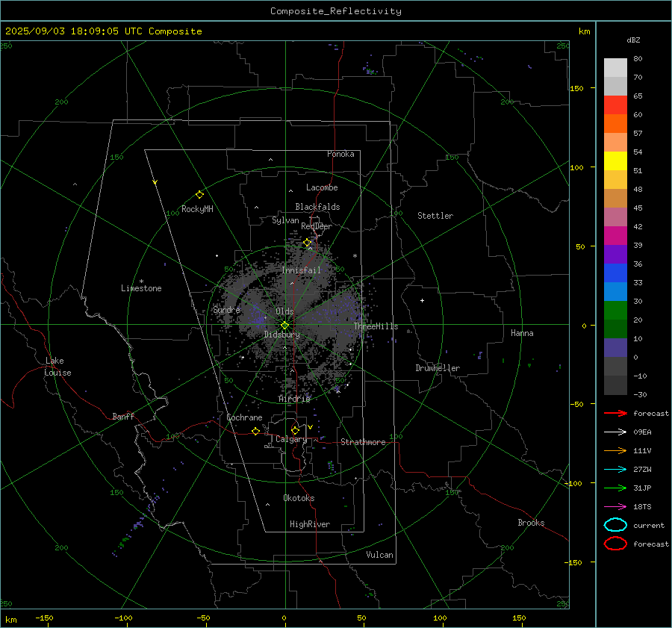
Task: Click the white asterisk marker above Limestone
Action: [x=141, y=282]
